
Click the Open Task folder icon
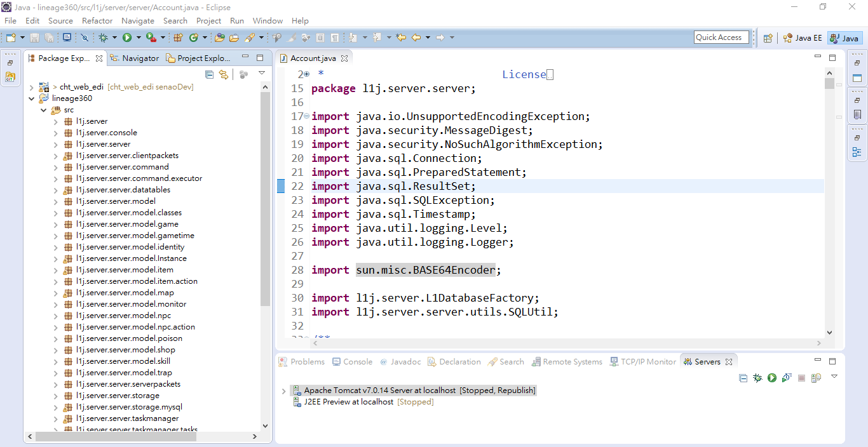[234, 37]
